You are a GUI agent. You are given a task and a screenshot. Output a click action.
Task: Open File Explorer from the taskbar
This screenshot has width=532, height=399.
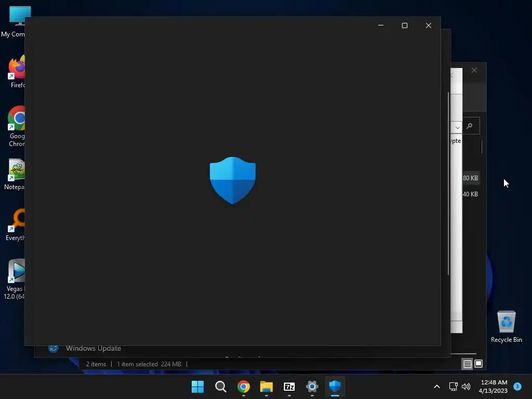coord(267,387)
